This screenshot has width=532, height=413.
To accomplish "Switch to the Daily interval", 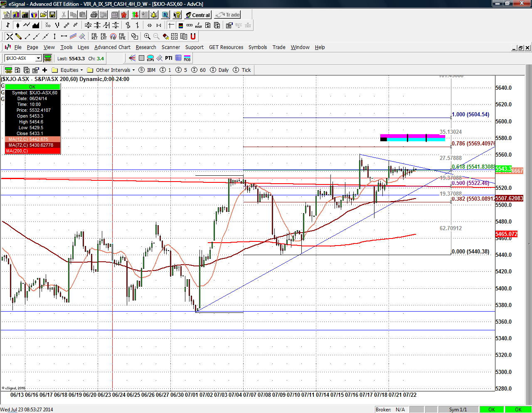I will 223,70.
